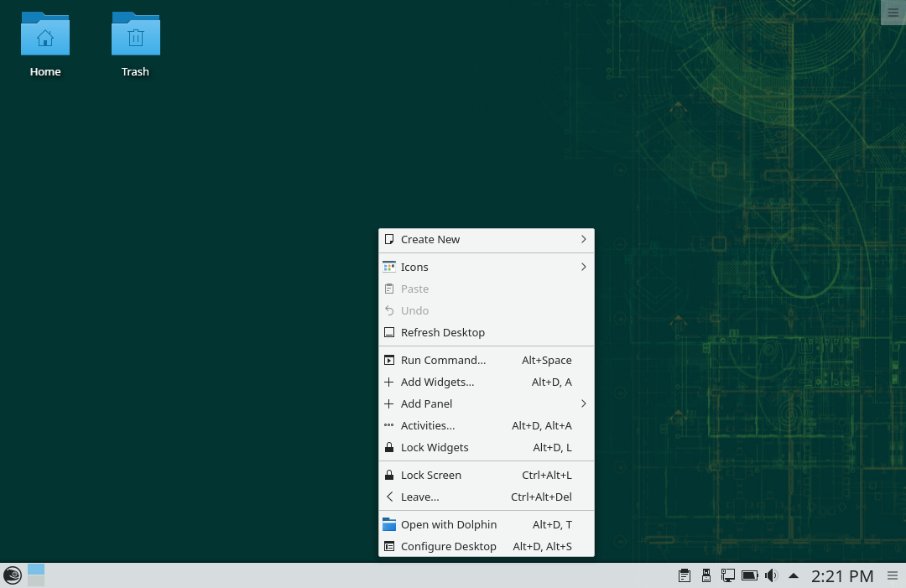The image size is (906, 588).
Task: Open the audio volume tray icon
Action: [x=771, y=575]
